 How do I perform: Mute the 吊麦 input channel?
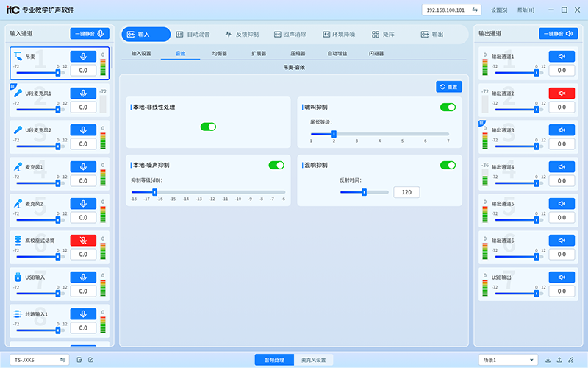pos(83,57)
